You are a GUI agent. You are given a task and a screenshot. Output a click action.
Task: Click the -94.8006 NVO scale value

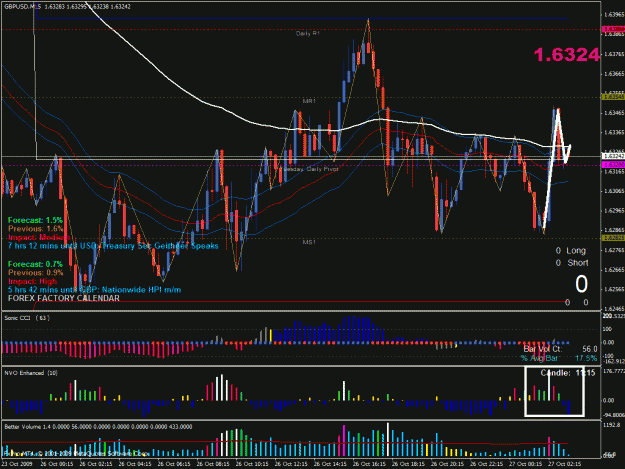[x=614, y=415]
